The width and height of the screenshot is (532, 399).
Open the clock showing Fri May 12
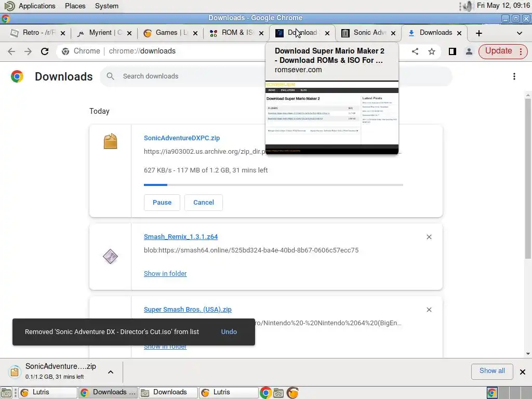[503, 5]
